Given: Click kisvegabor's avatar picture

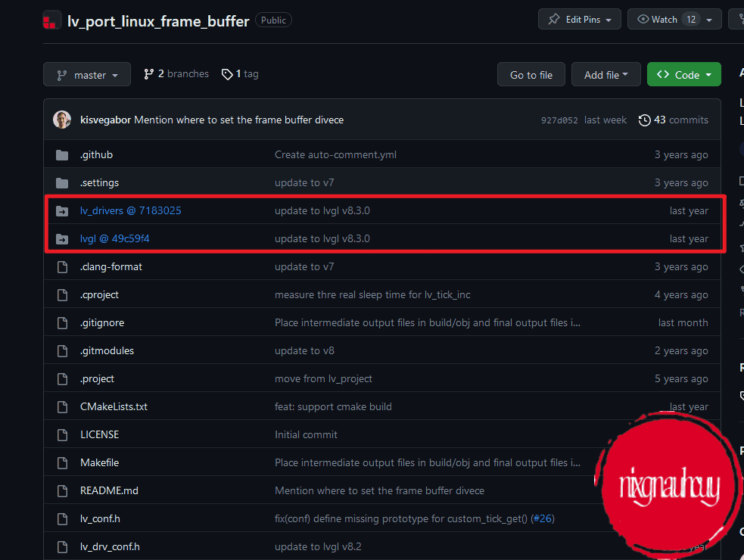Looking at the screenshot, I should click(62, 120).
